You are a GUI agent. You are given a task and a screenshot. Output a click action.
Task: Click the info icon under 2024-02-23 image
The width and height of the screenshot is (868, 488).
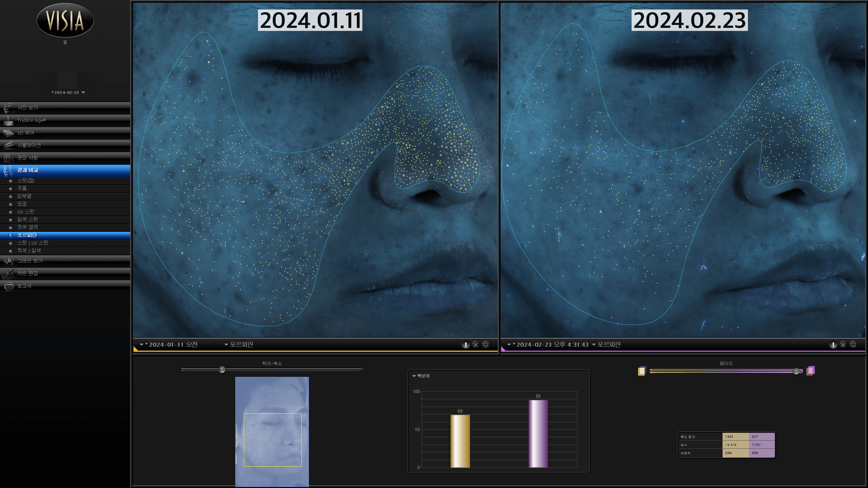pyautogui.click(x=833, y=345)
